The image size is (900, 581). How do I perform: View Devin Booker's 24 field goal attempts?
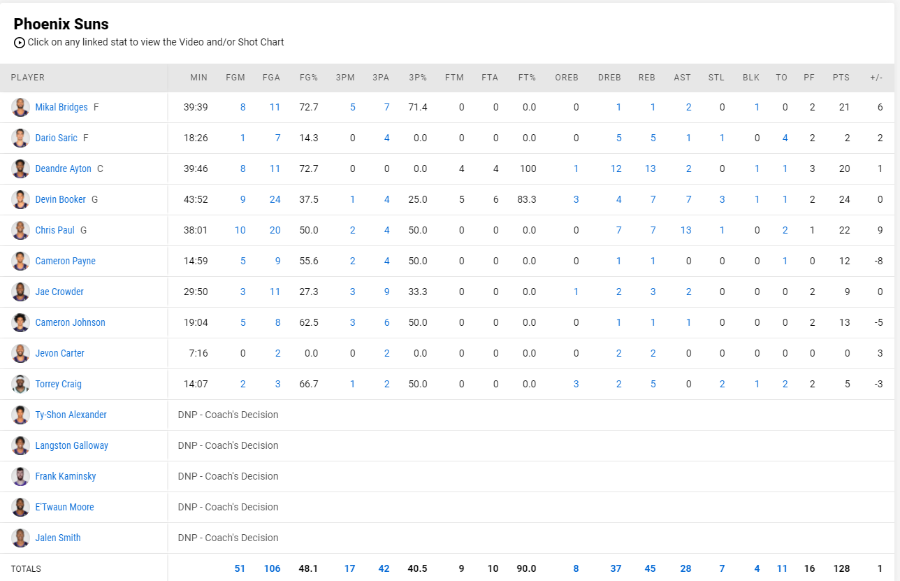pos(275,200)
